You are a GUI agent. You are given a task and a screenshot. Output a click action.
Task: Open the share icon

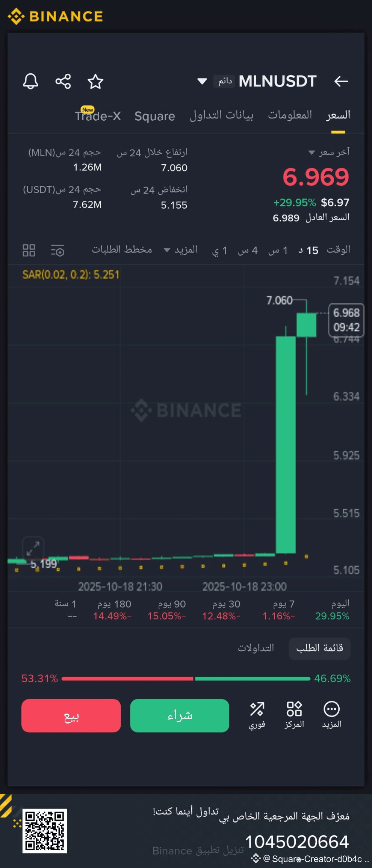(x=63, y=81)
